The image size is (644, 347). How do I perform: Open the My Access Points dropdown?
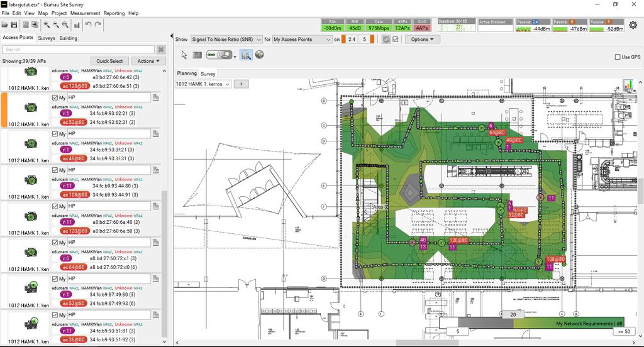pos(302,40)
